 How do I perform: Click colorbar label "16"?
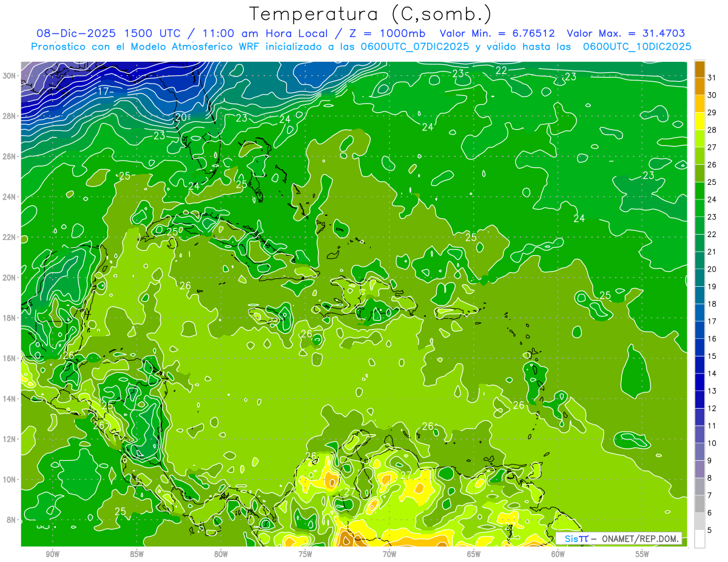(x=712, y=338)
